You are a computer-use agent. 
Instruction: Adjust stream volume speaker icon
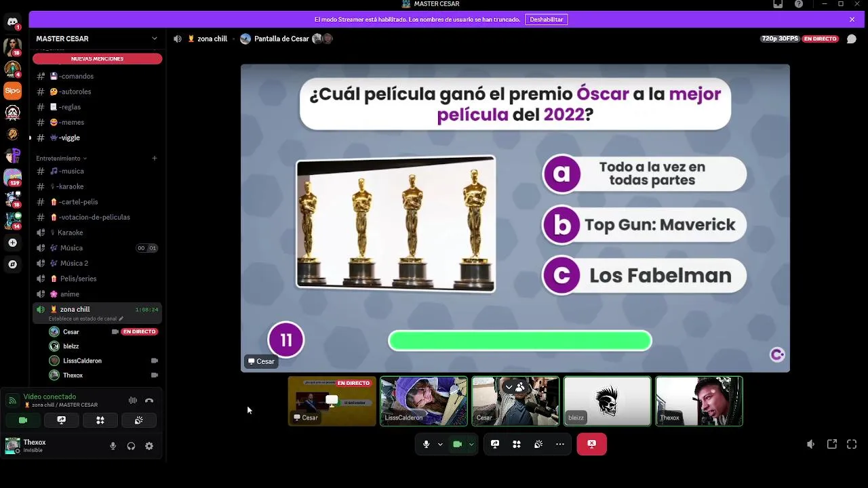point(811,444)
